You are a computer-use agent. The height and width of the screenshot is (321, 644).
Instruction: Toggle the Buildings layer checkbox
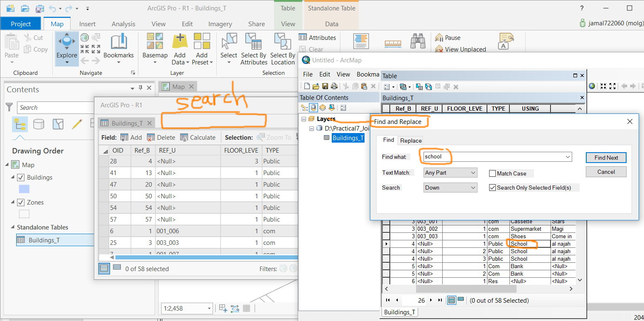click(x=21, y=178)
